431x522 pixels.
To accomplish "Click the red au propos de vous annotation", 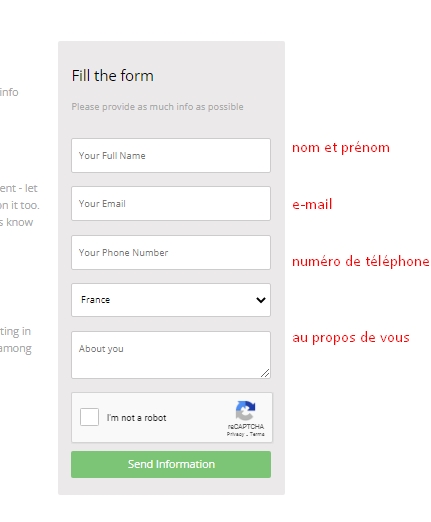I will coord(351,338).
